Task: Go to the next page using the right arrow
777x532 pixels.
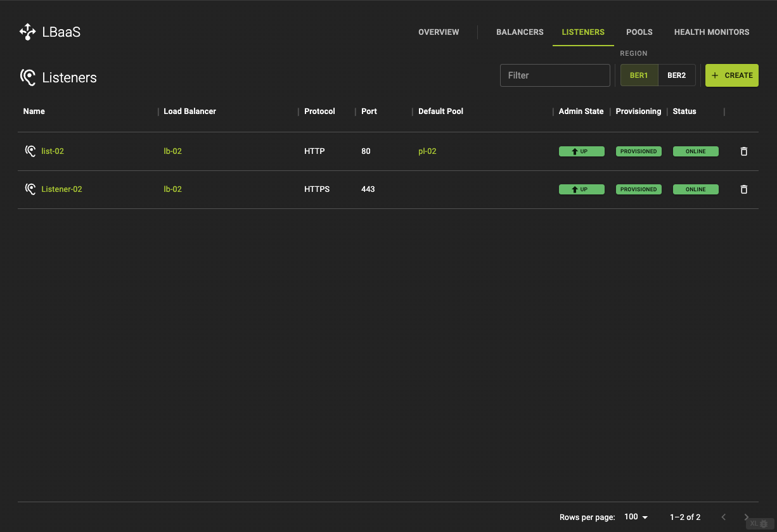Action: pyautogui.click(x=747, y=517)
